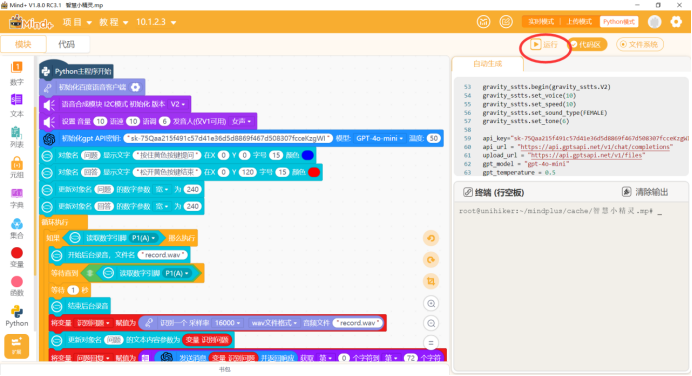Open the 文本 block category
692x376 pixels.
16,105
